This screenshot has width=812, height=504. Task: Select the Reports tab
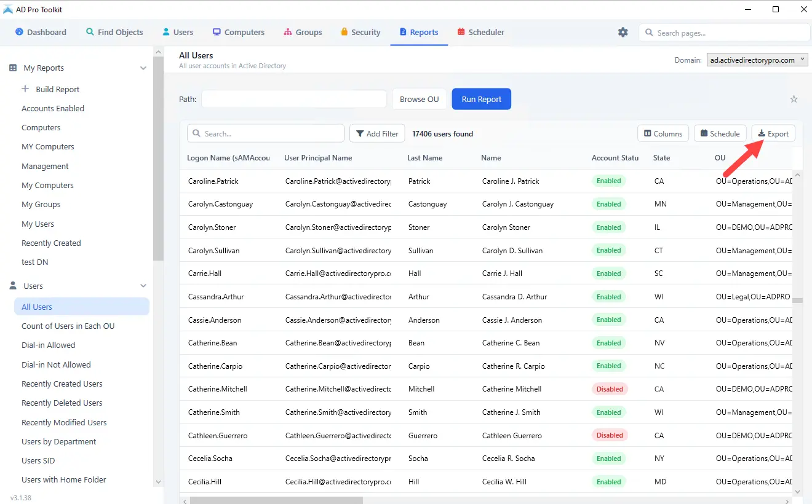(x=419, y=32)
